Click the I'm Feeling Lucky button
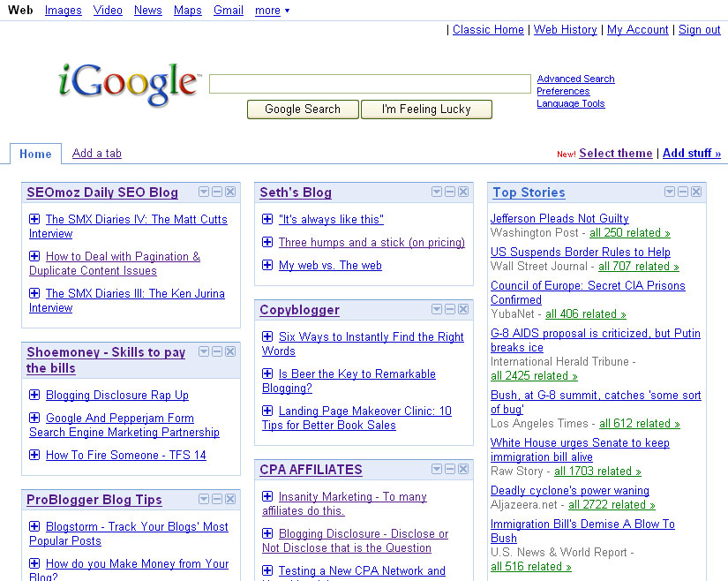Viewport: 728px width, 581px height. coord(426,109)
